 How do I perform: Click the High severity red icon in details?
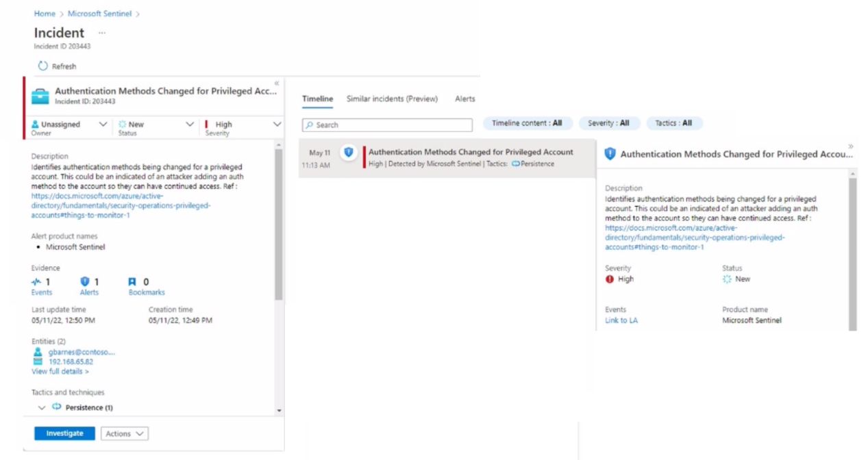click(610, 279)
